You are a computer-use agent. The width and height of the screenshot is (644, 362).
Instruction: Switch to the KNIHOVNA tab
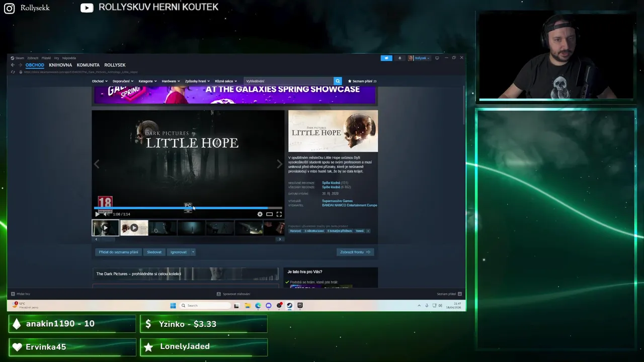(x=60, y=65)
